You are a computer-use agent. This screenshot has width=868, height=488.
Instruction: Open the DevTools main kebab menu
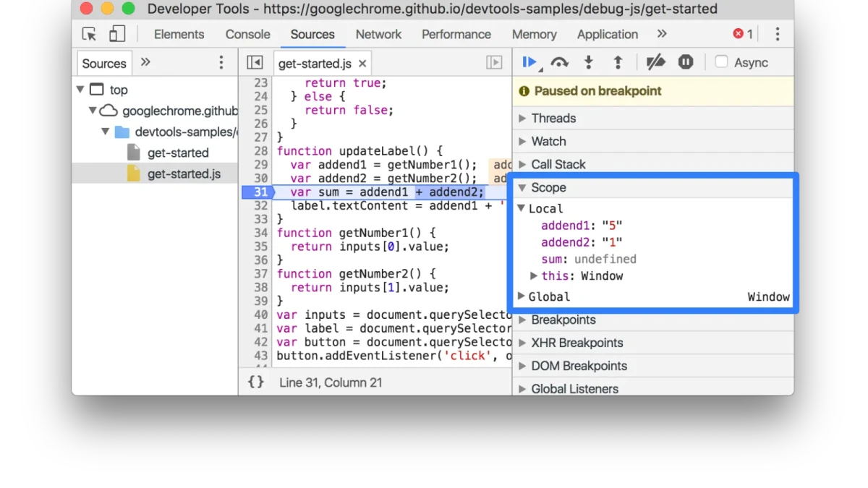click(x=778, y=34)
